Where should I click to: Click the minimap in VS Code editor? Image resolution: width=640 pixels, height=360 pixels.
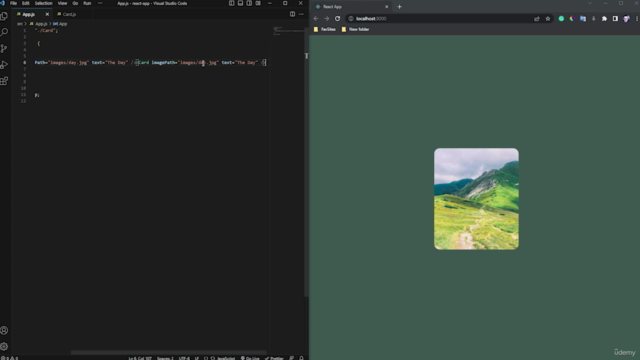click(x=288, y=31)
